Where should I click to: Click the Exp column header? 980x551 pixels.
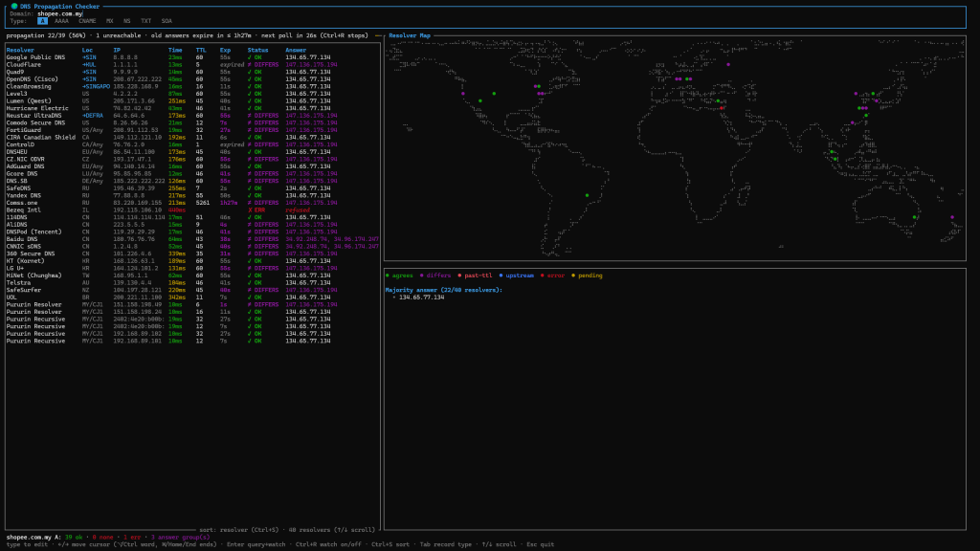[x=225, y=50]
